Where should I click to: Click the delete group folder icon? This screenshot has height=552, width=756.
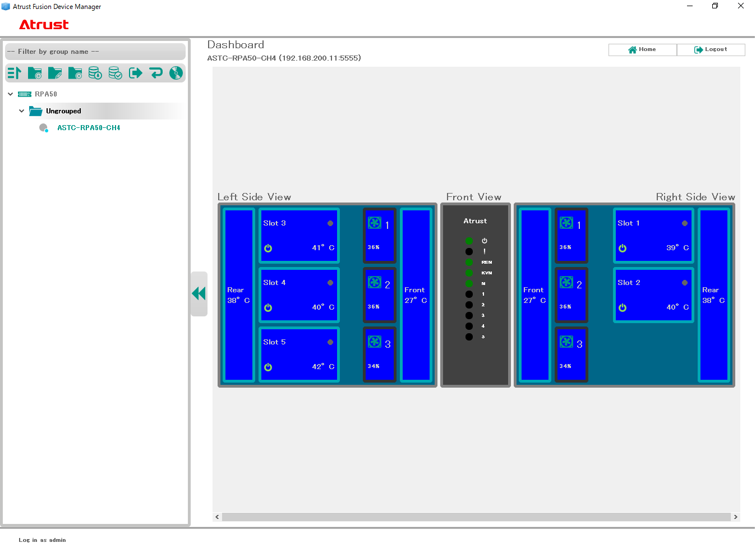tap(75, 73)
